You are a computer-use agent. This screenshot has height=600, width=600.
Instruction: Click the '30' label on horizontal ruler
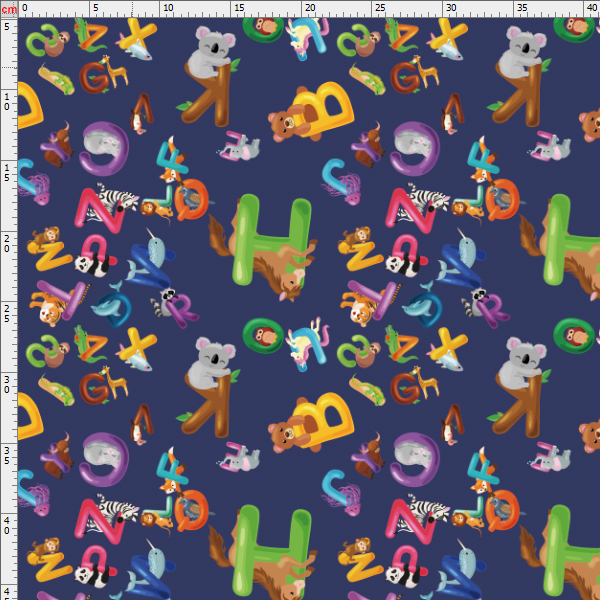pos(451,8)
